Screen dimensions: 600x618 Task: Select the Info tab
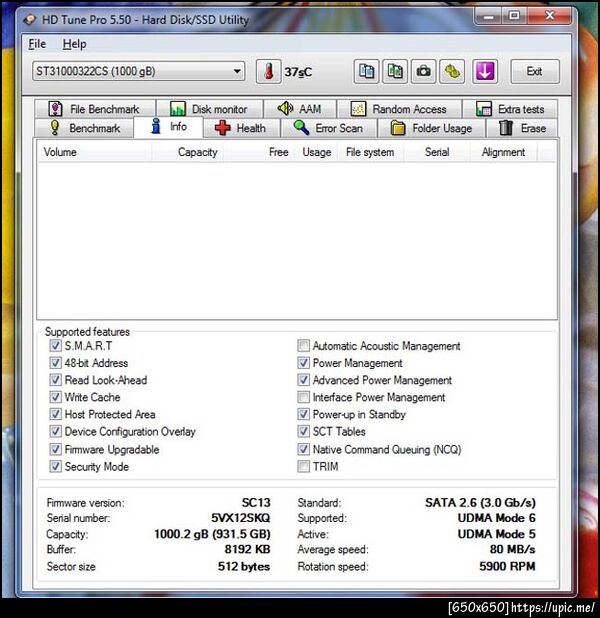(x=169, y=127)
